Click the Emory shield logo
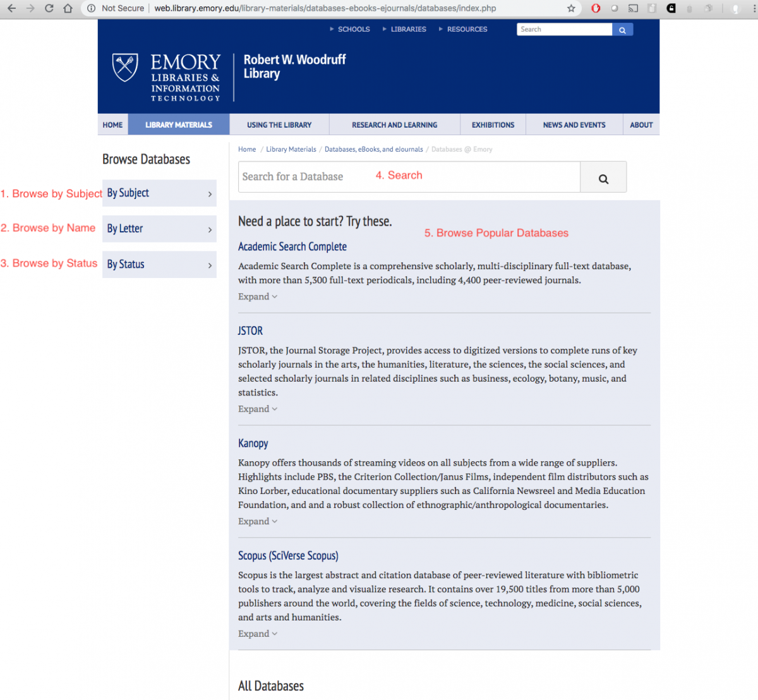 click(125, 68)
